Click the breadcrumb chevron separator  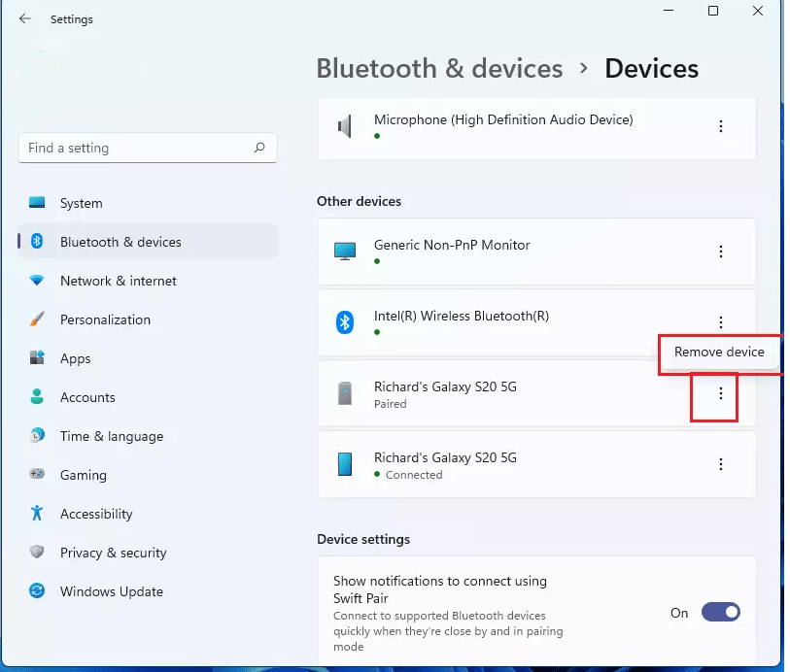[x=583, y=68]
